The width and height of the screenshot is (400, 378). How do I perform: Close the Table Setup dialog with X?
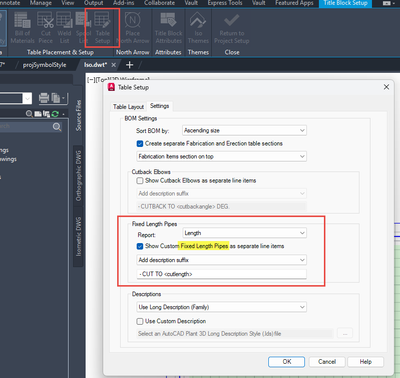(386, 87)
